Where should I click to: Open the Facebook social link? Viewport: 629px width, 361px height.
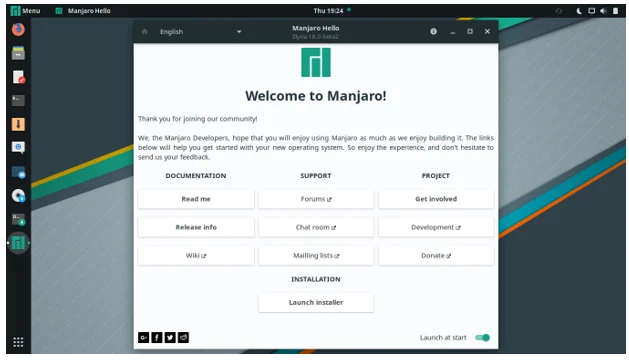tap(157, 337)
